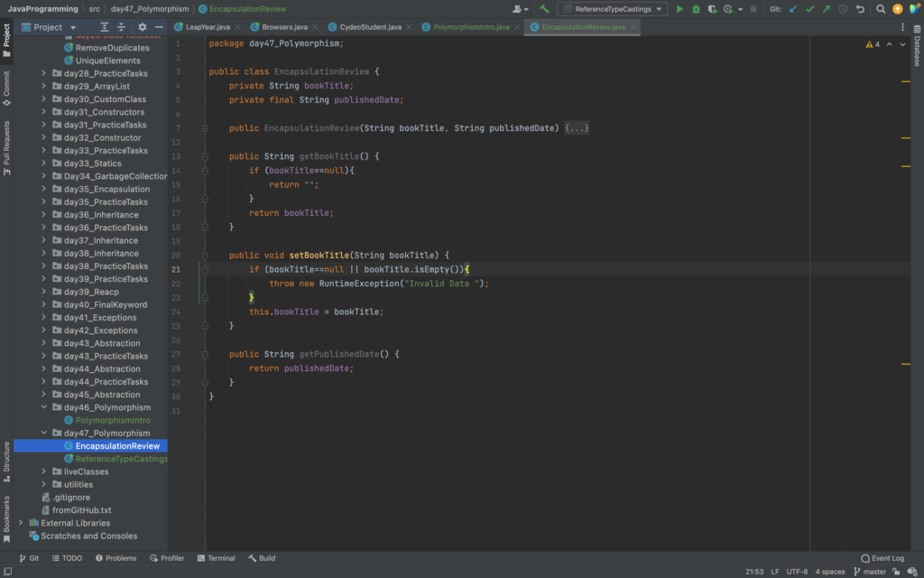
Task: Fold the setBookTitle method in the gutter
Action: 206,256
